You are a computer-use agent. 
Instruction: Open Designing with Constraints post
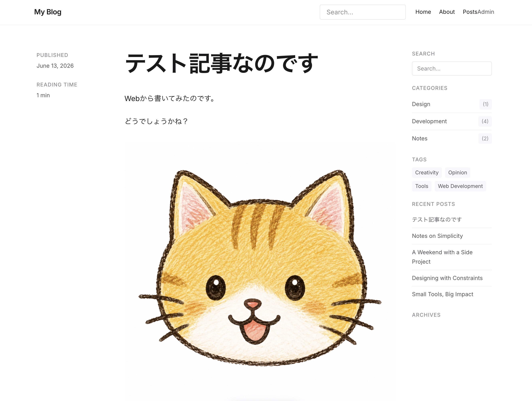tap(447, 278)
